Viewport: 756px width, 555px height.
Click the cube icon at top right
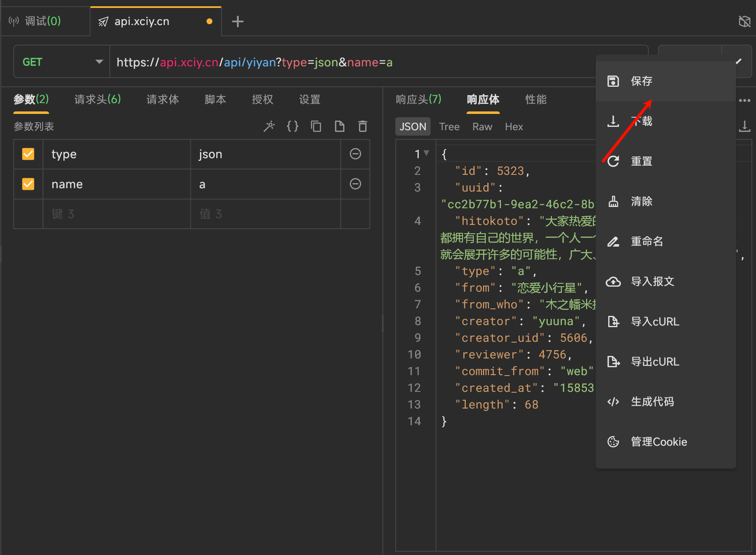pos(745,21)
